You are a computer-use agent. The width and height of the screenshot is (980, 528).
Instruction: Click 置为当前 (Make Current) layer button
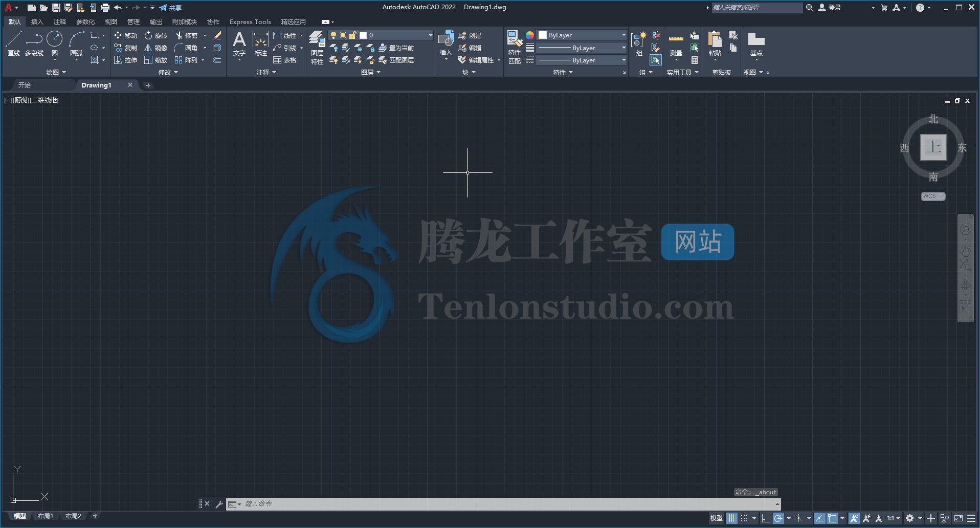pyautogui.click(x=396, y=48)
